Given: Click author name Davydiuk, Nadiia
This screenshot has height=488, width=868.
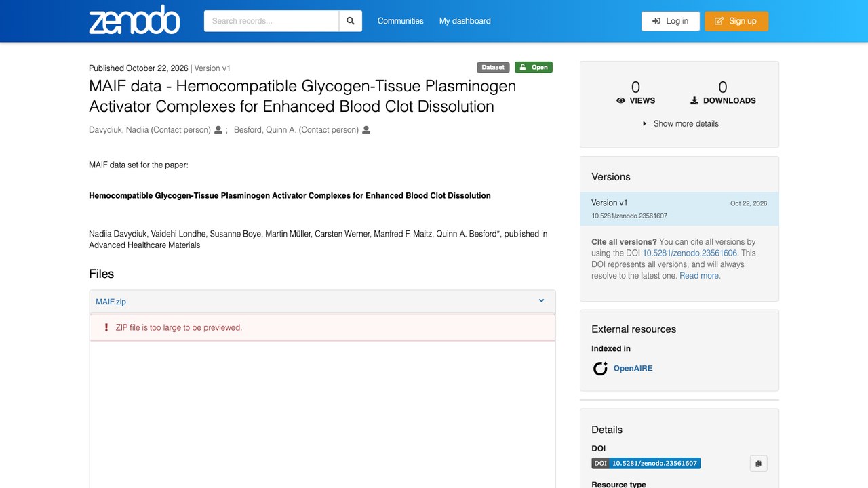Looking at the screenshot, I should click(150, 130).
